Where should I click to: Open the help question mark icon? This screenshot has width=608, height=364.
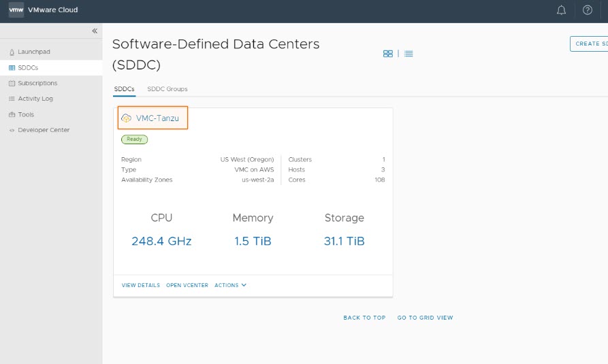click(588, 10)
